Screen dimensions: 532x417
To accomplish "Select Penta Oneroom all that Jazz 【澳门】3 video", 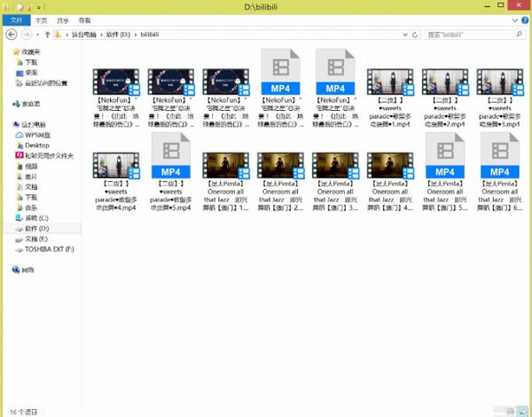I will point(335,181).
